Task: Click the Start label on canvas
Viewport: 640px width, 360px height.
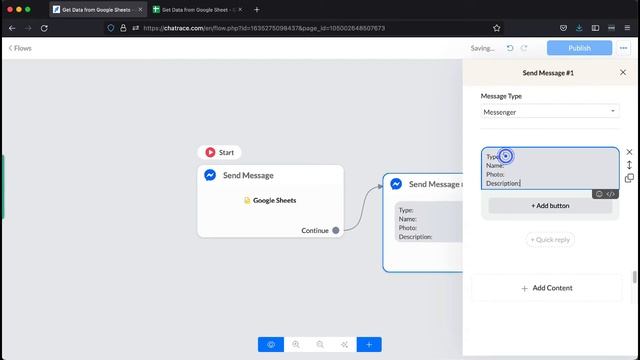Action: (226, 152)
